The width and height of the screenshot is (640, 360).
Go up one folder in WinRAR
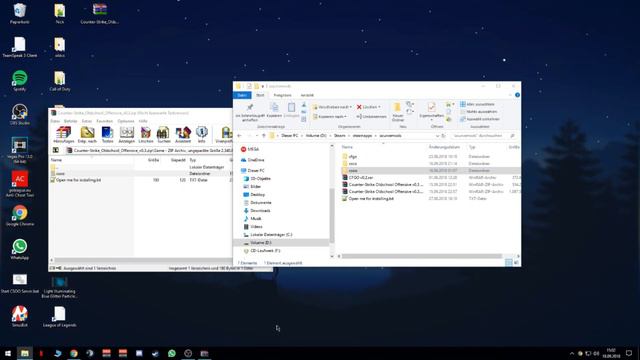tap(56, 150)
